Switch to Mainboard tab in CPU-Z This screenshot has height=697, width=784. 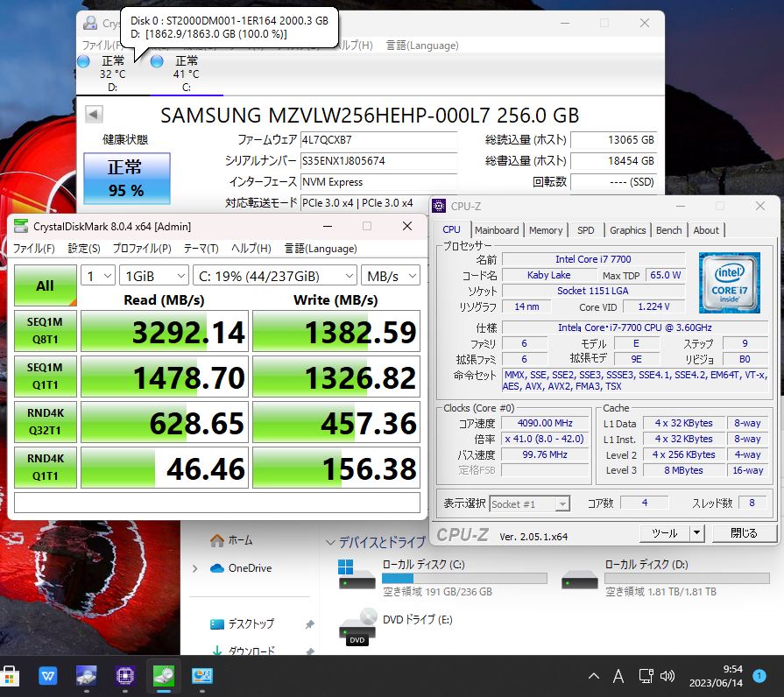click(497, 230)
